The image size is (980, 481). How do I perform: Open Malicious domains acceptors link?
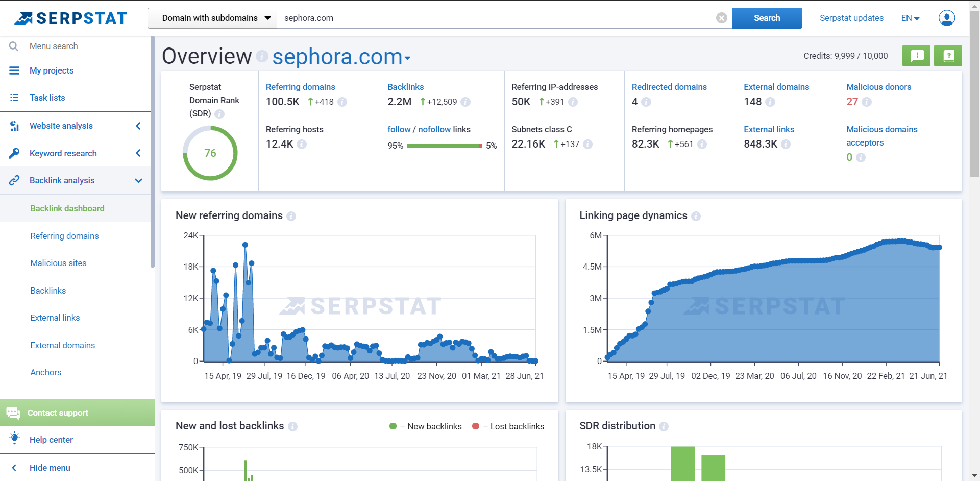881,136
